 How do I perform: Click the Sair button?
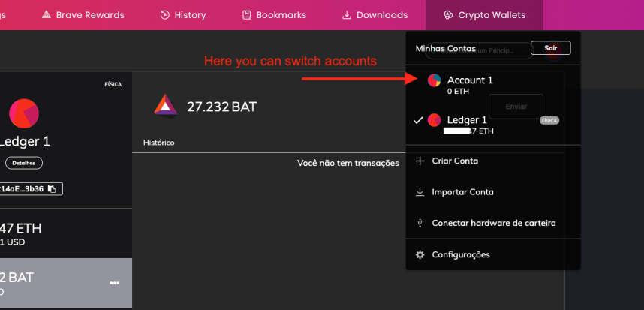pos(551,48)
